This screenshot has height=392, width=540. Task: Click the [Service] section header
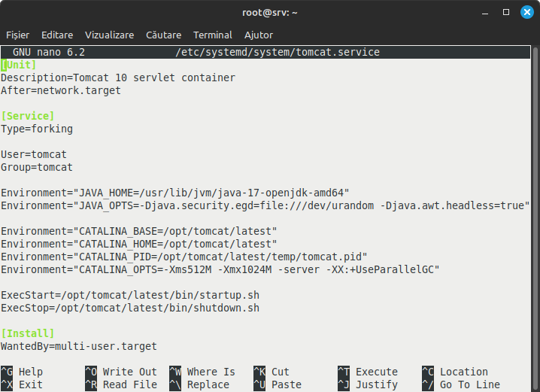28,116
